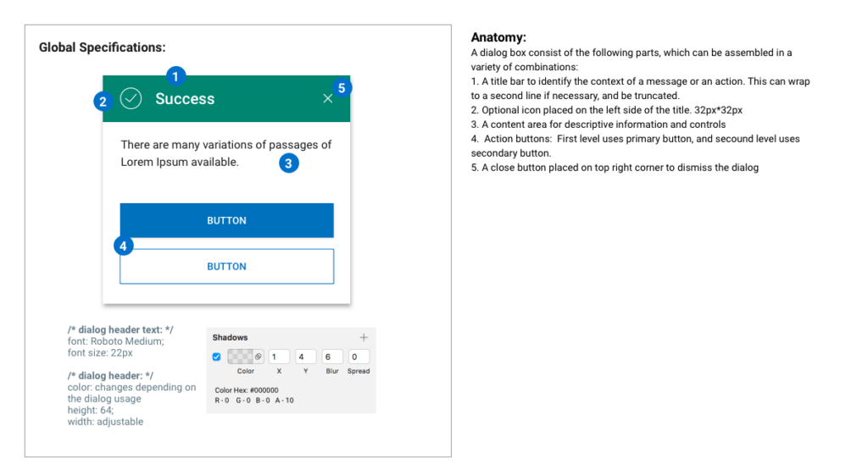Add a new shadow with plus icon
The width and height of the screenshot is (868, 476).
point(364,337)
